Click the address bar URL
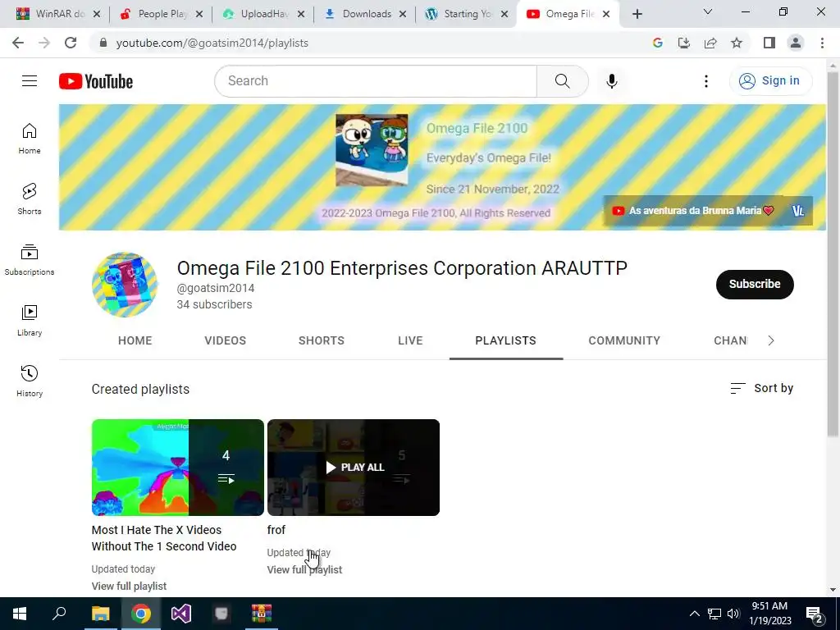 click(212, 43)
